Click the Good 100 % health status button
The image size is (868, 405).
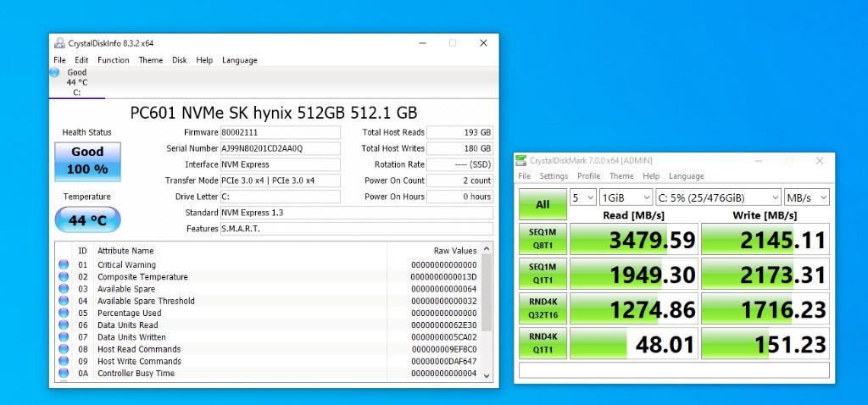[x=87, y=162]
